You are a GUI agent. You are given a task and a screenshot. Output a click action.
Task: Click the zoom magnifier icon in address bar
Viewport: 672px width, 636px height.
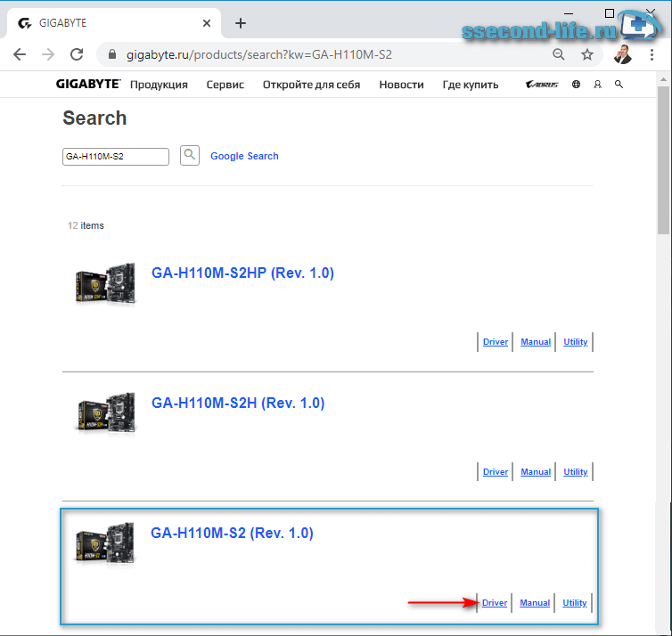tap(559, 54)
